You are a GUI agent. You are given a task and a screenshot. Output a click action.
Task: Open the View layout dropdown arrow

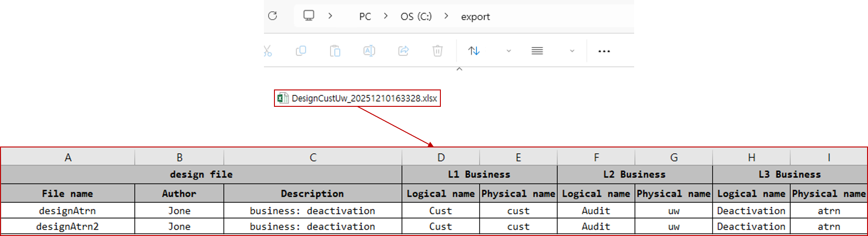pyautogui.click(x=572, y=51)
